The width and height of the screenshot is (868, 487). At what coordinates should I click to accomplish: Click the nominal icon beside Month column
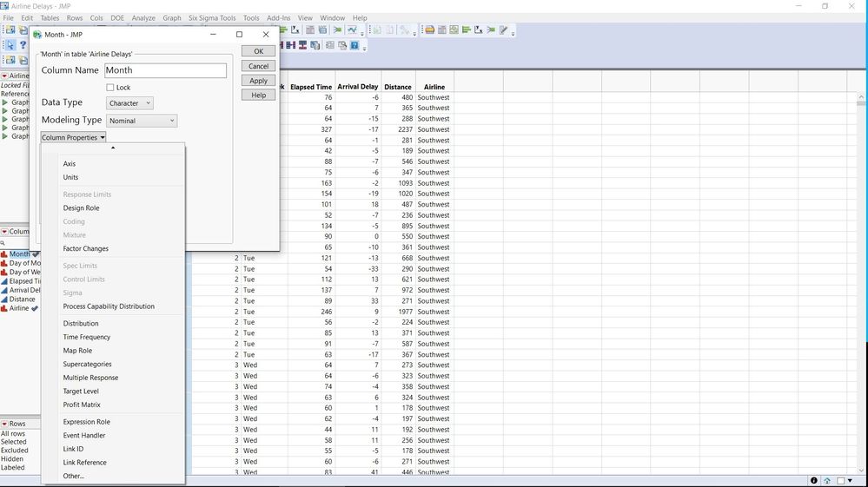tap(4, 254)
